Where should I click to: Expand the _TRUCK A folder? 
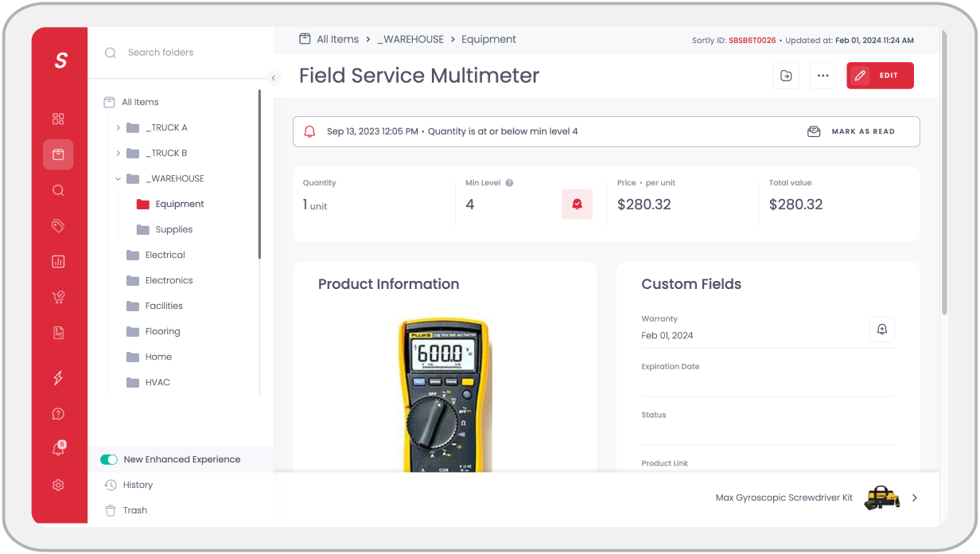point(118,127)
